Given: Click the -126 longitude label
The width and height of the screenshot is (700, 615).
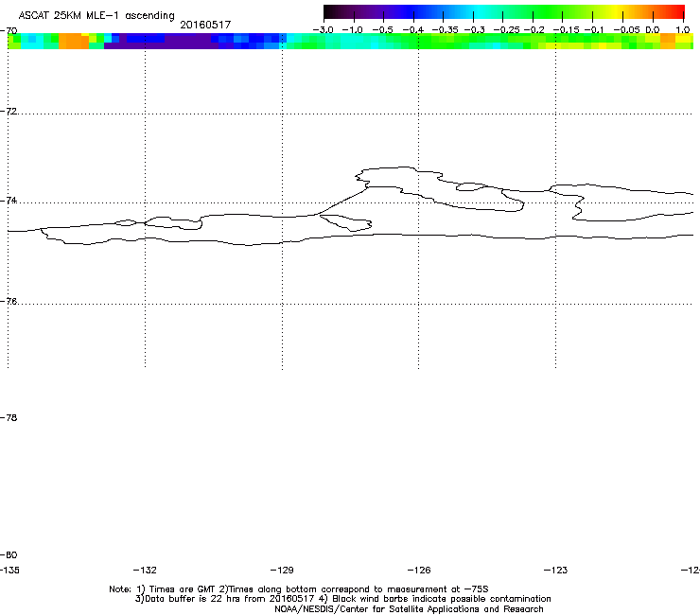Looking at the screenshot, I should click(x=419, y=570).
